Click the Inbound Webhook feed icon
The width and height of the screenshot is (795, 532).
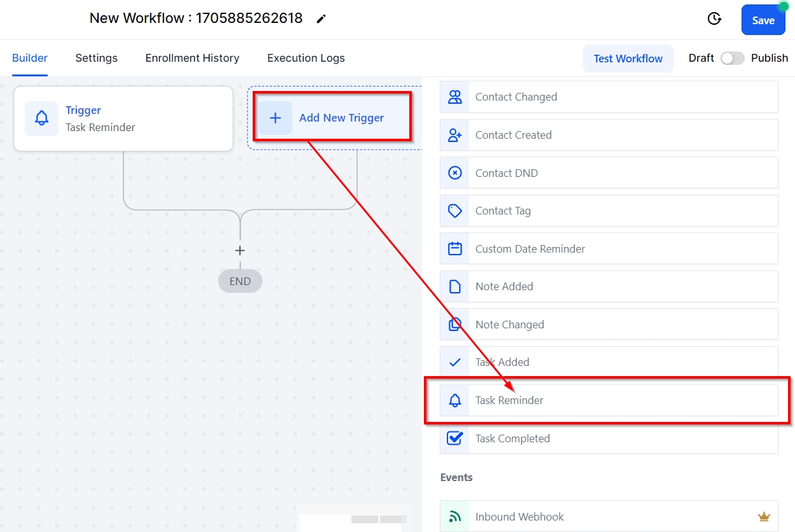pos(455,517)
